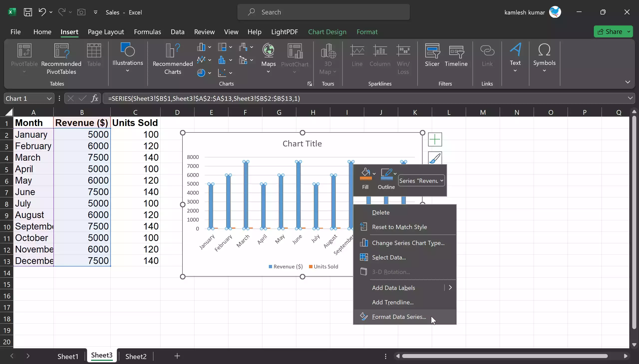Click the Search box in title bar
This screenshot has height=364, width=639.
(323, 12)
